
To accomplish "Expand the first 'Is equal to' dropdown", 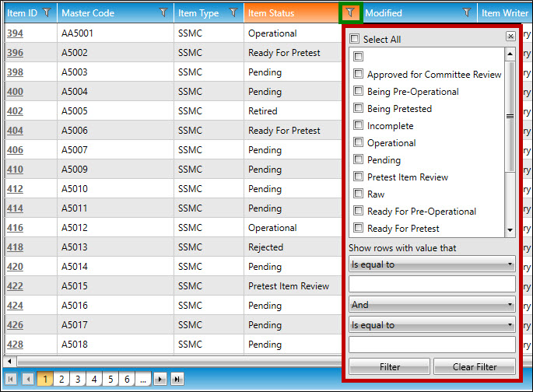I will pos(432,264).
